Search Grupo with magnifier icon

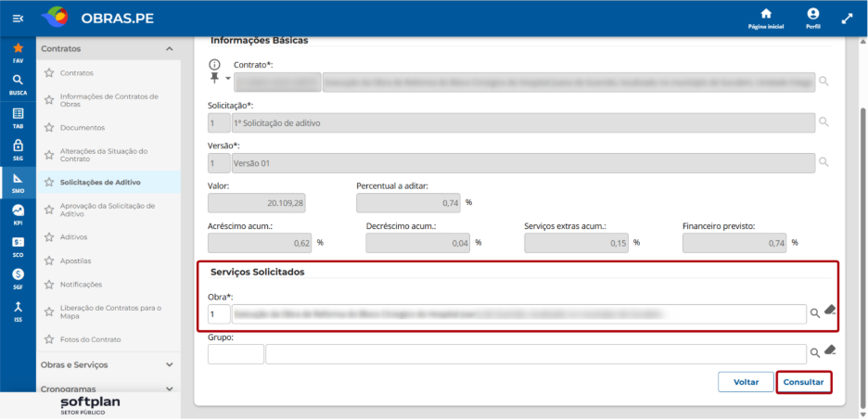[x=815, y=353]
